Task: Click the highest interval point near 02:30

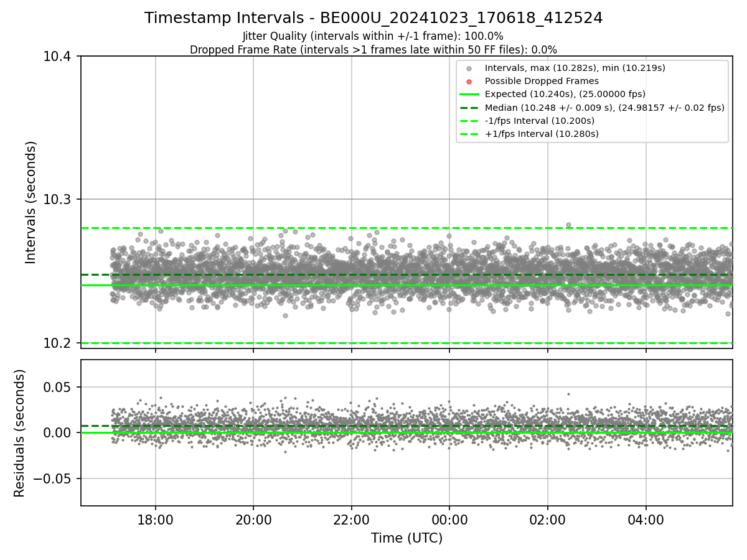Action: (568, 225)
